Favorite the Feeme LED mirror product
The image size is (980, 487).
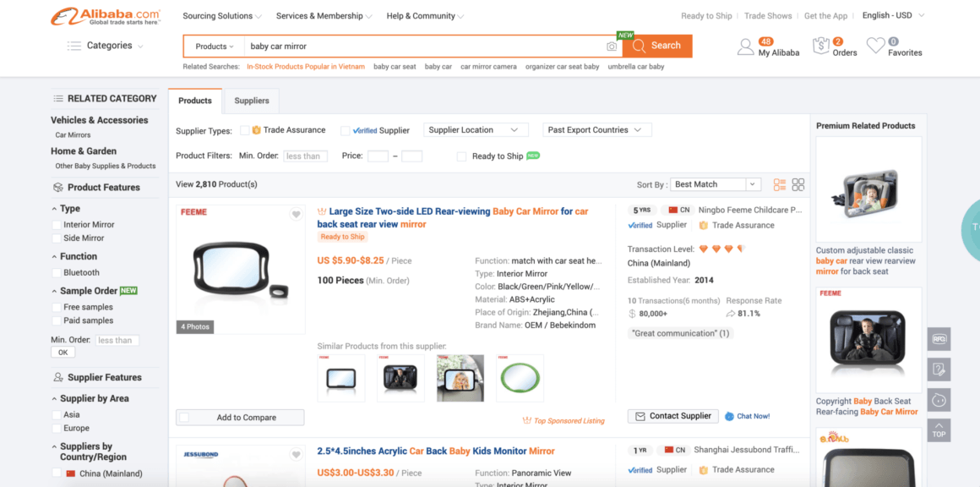pyautogui.click(x=296, y=215)
